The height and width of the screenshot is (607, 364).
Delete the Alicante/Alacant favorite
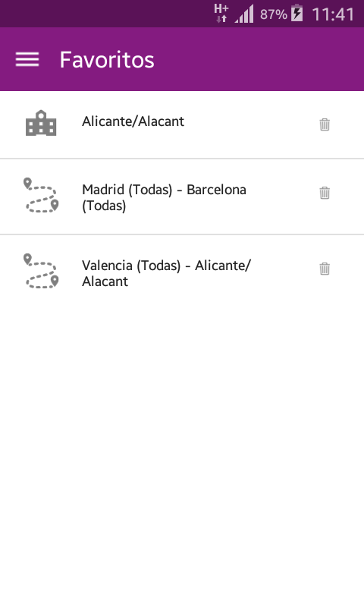pyautogui.click(x=325, y=124)
